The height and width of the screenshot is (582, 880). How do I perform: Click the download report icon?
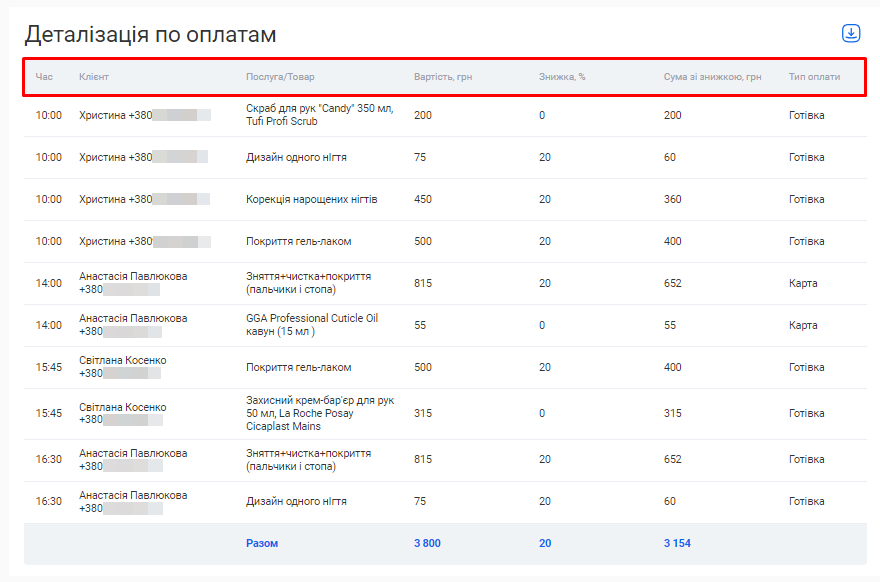point(851,33)
